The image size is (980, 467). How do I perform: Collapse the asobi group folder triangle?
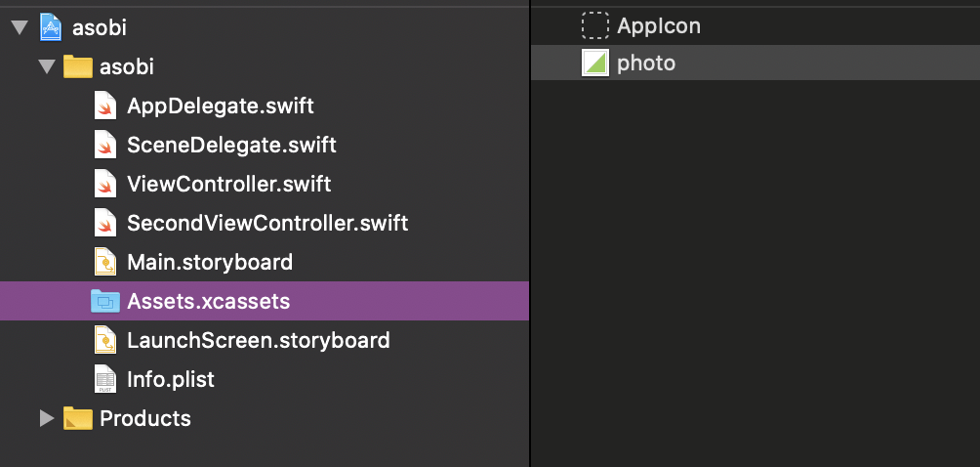pyautogui.click(x=46, y=66)
